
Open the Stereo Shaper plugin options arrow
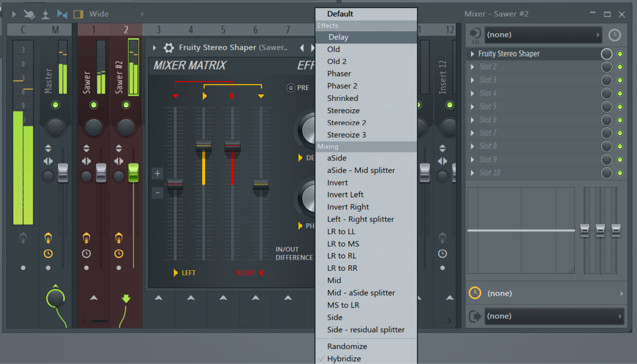(x=155, y=48)
